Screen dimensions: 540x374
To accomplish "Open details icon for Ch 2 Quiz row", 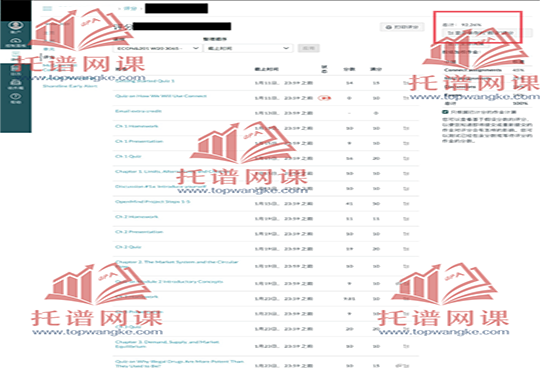I will click(x=406, y=249).
